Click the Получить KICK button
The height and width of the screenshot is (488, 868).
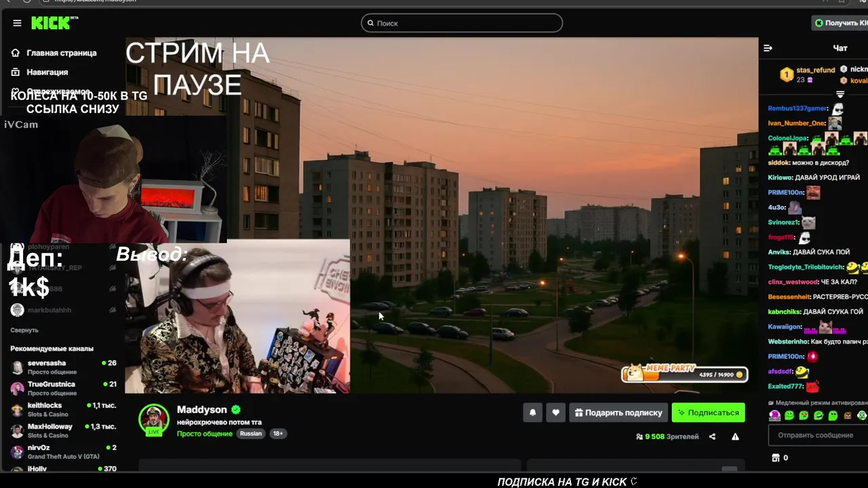[x=841, y=23]
